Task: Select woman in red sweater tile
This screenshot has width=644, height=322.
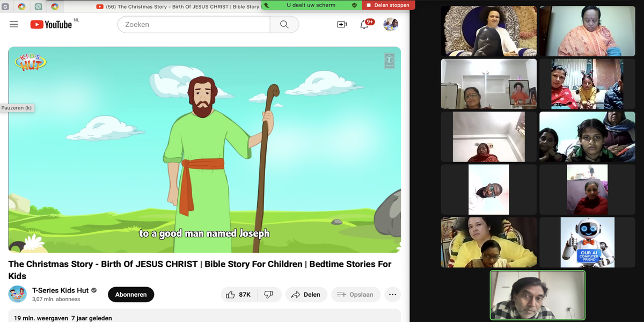Action: [587, 189]
